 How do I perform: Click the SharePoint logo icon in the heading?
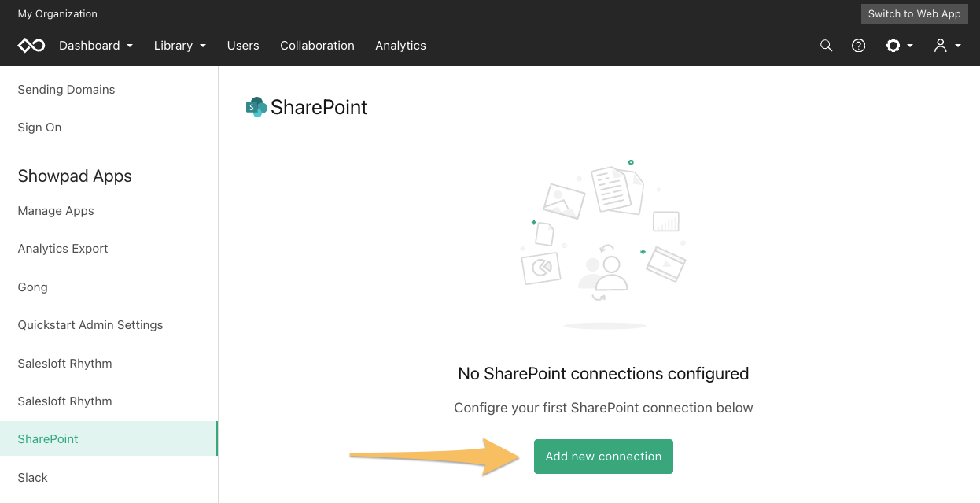point(256,107)
